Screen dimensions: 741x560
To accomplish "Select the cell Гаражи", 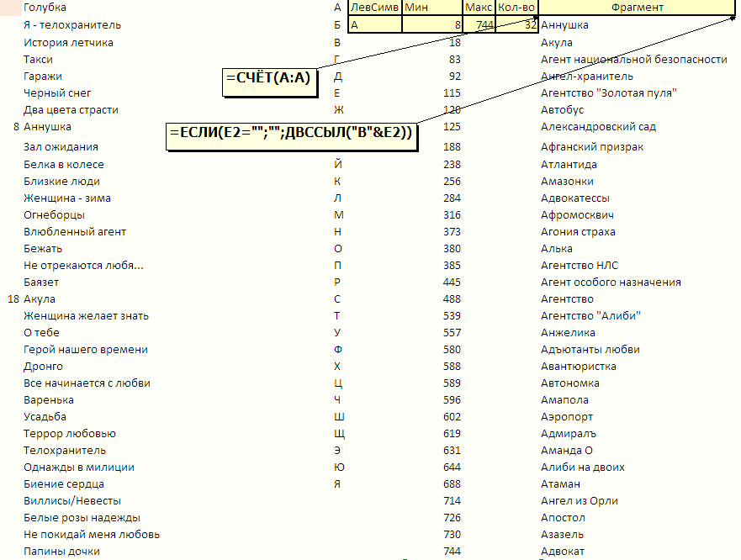I will [43, 76].
